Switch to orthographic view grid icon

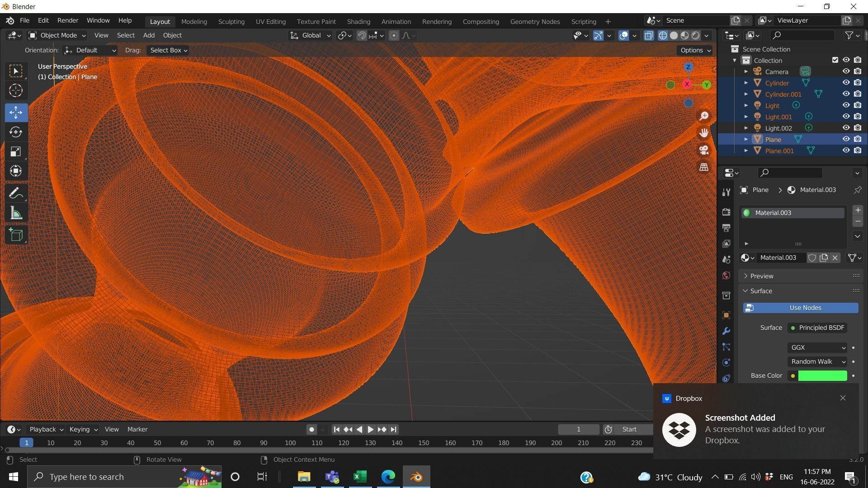704,167
